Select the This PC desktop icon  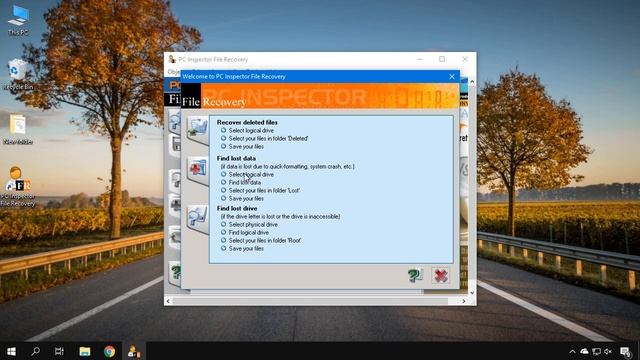(x=18, y=20)
